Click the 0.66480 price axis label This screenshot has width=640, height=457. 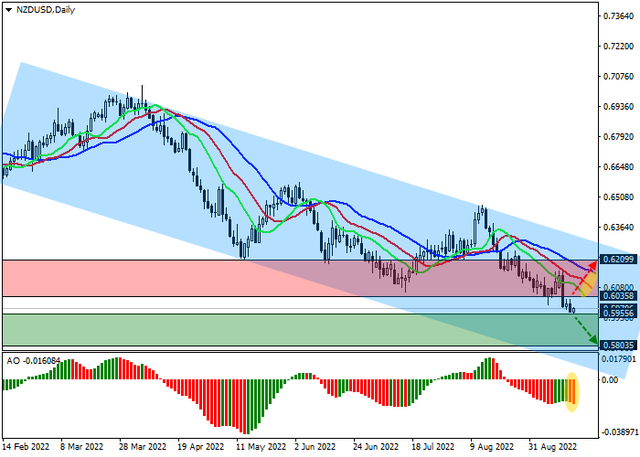[x=618, y=167]
